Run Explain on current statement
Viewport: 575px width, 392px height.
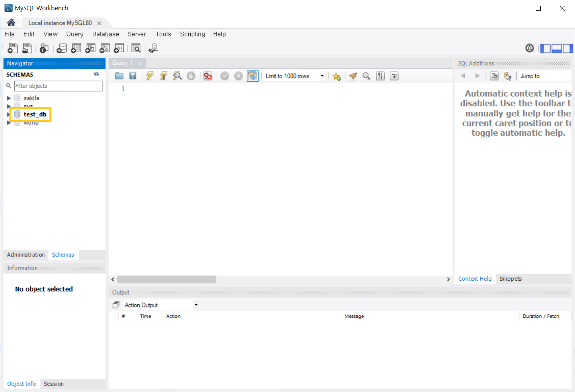[x=177, y=76]
